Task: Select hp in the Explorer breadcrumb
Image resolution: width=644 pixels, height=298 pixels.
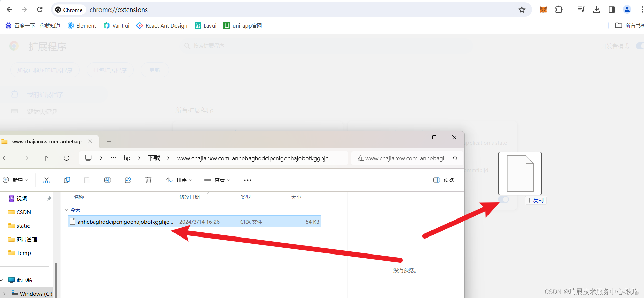Action: 127,158
